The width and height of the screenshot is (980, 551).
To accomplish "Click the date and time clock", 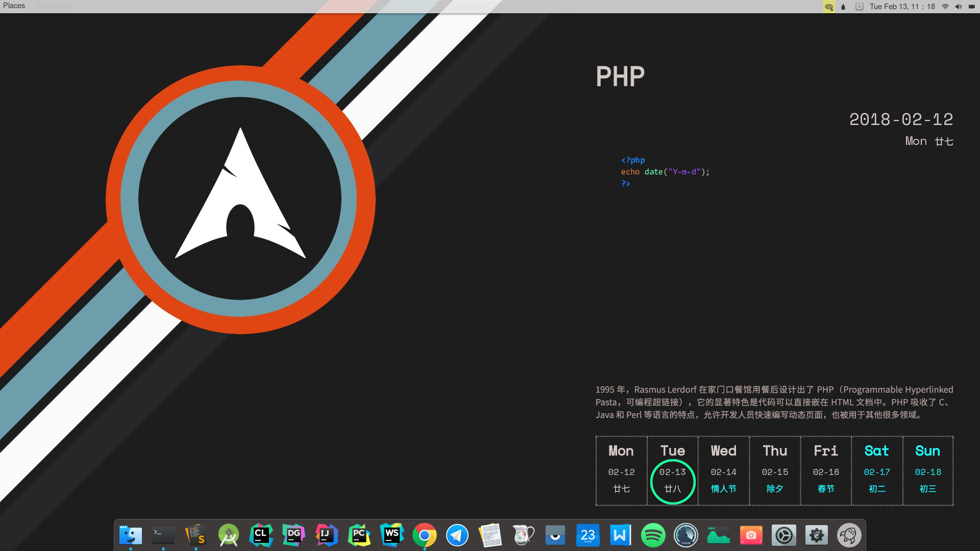I will pyautogui.click(x=902, y=7).
